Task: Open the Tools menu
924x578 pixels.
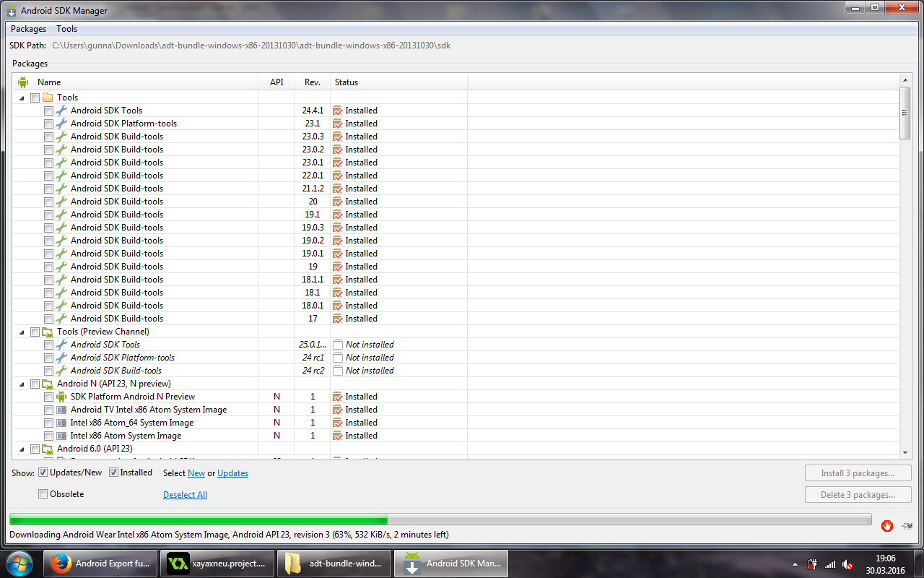Action: (66, 29)
